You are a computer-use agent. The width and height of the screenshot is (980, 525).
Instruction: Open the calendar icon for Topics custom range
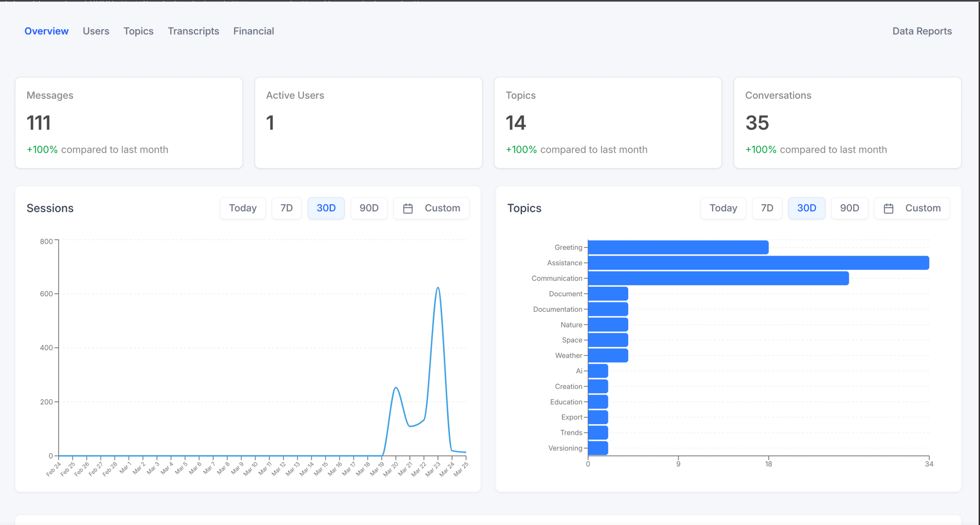click(x=889, y=208)
